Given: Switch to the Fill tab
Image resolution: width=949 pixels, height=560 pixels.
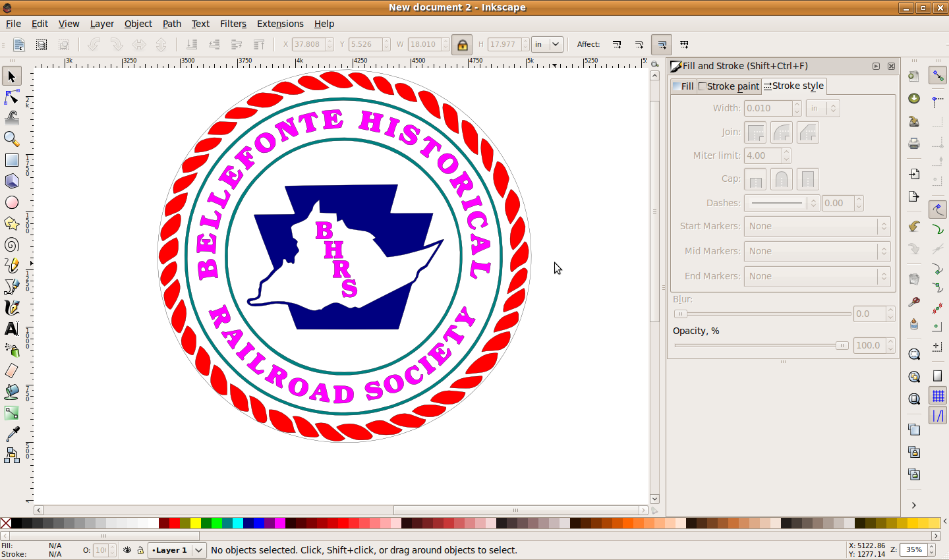Looking at the screenshot, I should [x=683, y=86].
